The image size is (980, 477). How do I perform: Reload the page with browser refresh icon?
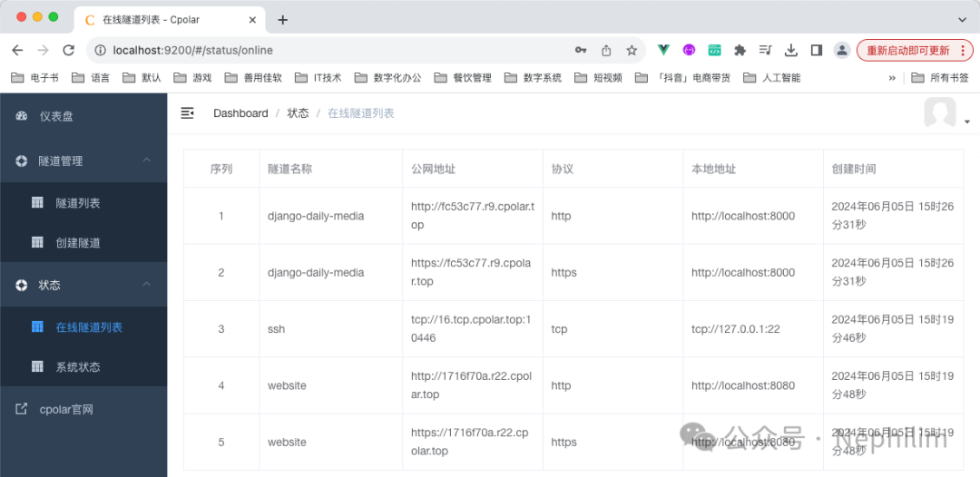pyautogui.click(x=69, y=50)
